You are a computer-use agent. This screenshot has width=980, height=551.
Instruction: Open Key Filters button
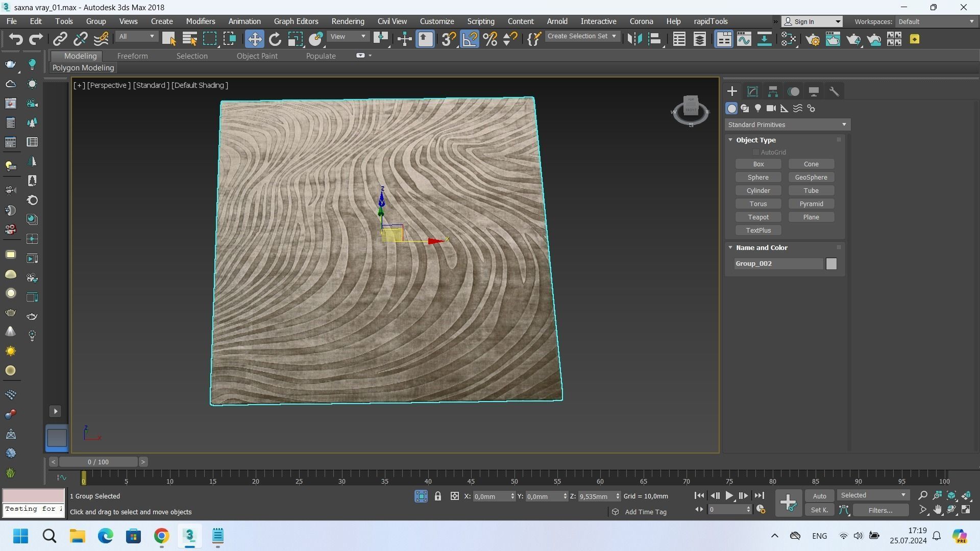click(x=880, y=510)
